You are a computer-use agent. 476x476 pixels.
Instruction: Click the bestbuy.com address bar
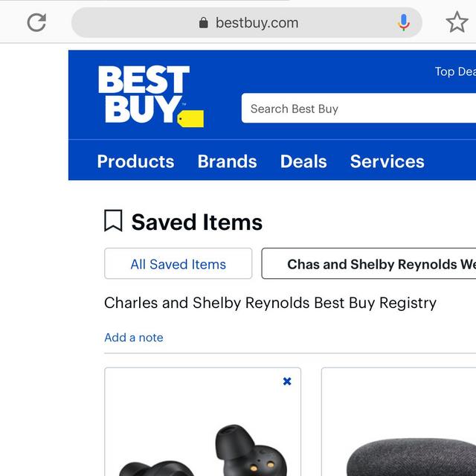coord(257,23)
